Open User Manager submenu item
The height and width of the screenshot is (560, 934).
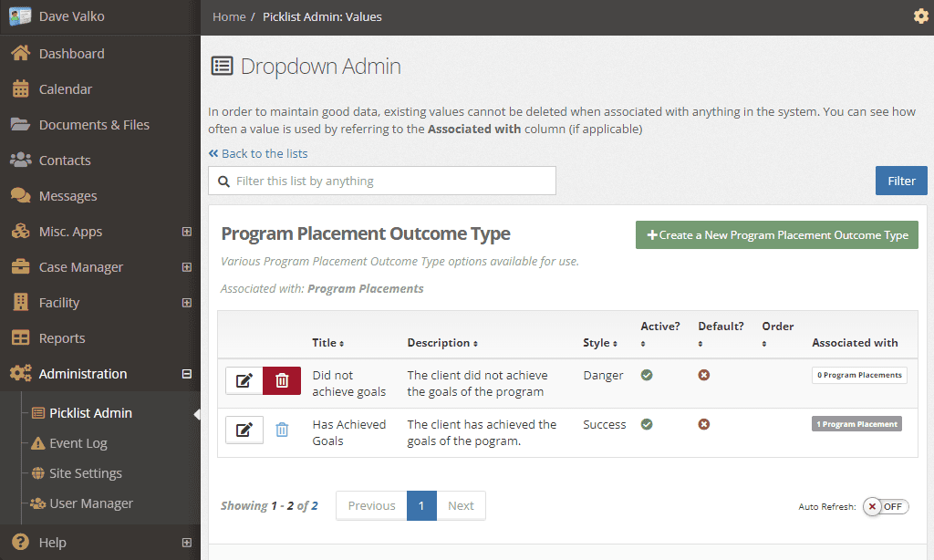point(91,503)
